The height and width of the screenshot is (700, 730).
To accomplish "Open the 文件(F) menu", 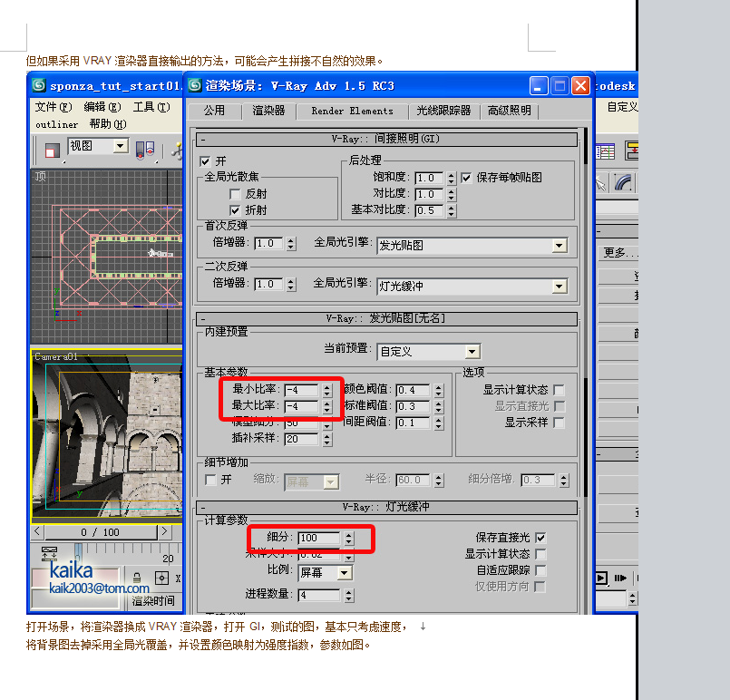I will click(54, 107).
